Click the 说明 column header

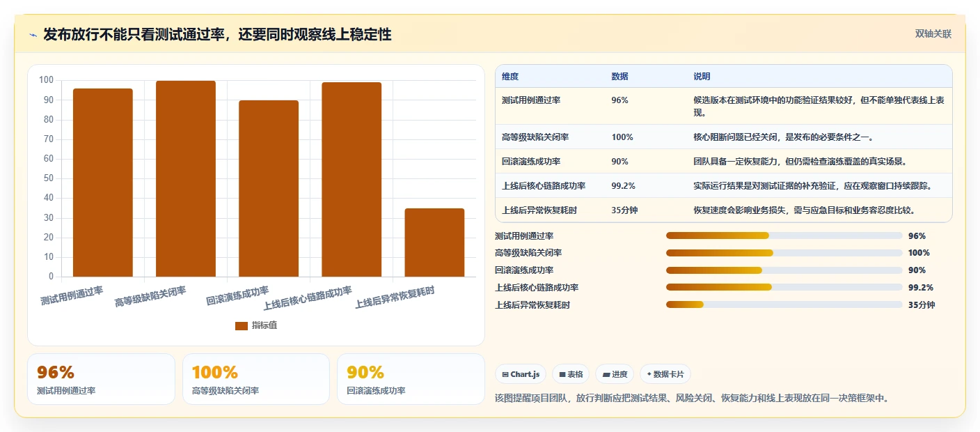(x=702, y=76)
